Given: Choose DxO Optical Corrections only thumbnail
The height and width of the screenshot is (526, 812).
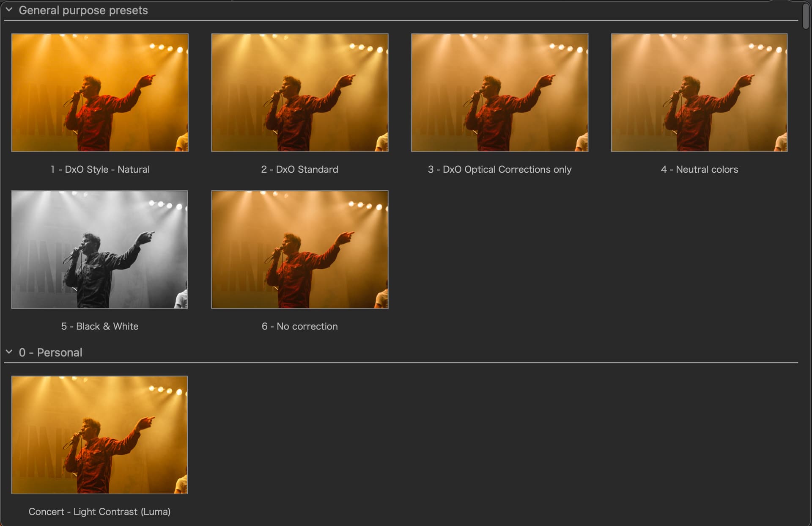Looking at the screenshot, I should coord(500,93).
